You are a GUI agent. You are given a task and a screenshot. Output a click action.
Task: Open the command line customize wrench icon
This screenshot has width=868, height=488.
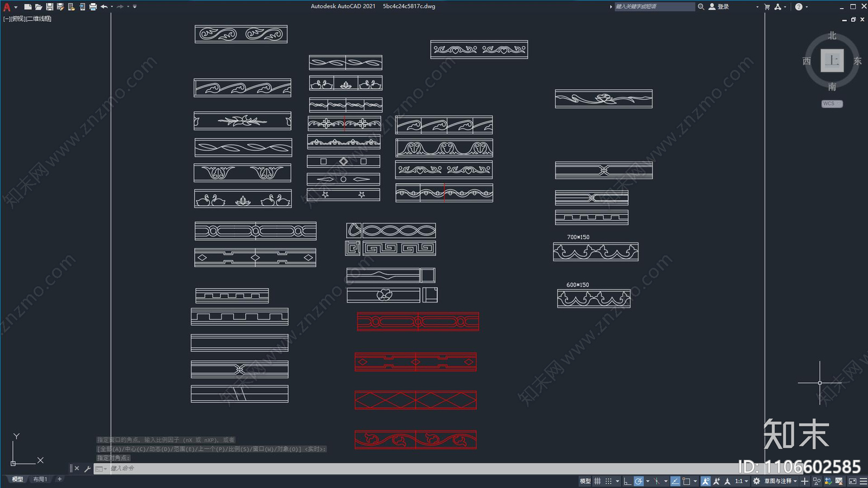(87, 468)
